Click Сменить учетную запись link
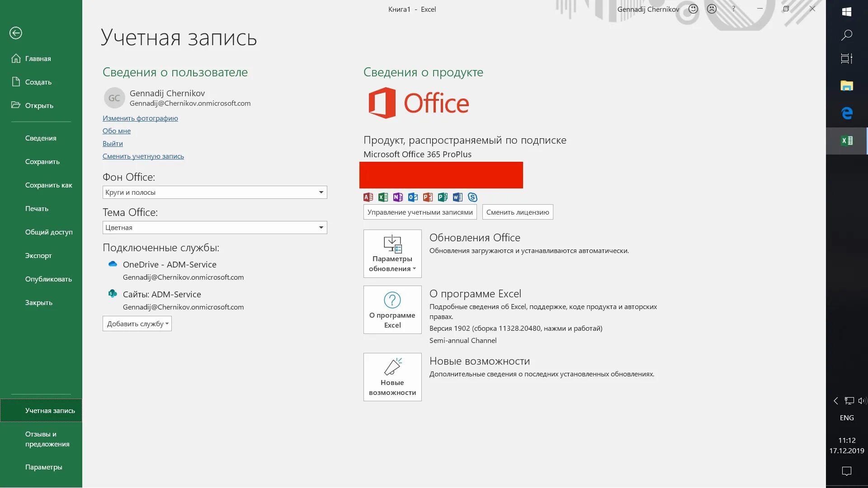Image resolution: width=868 pixels, height=488 pixels. point(143,156)
